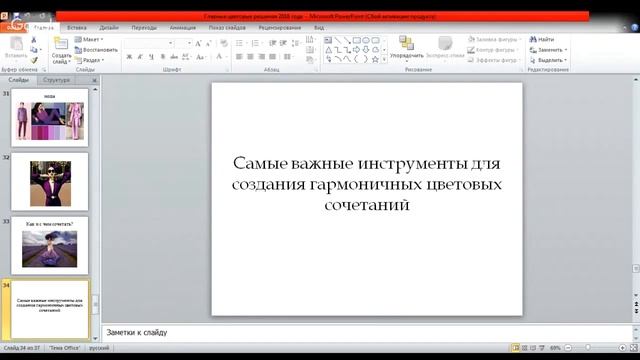Select the Format Painter brush
The width and height of the screenshot is (640, 360).
point(34,60)
